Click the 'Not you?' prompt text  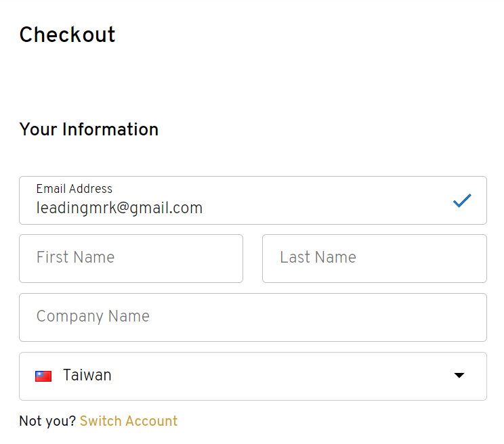(47, 421)
